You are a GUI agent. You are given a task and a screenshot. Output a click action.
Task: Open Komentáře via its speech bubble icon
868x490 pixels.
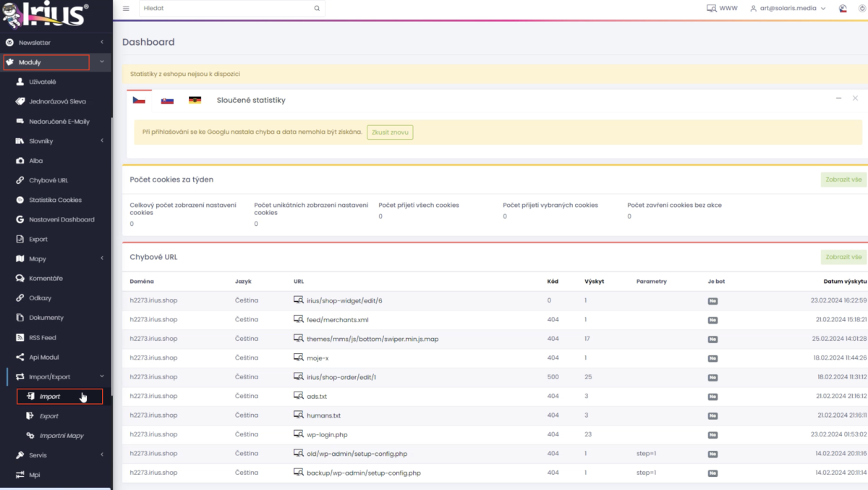[20, 278]
